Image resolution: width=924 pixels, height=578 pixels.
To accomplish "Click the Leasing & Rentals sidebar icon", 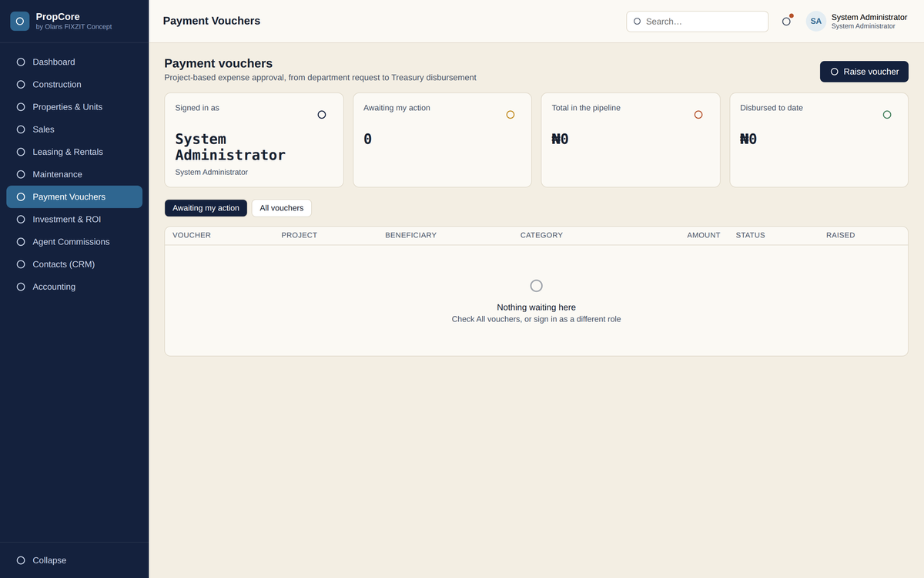I will 21,152.
